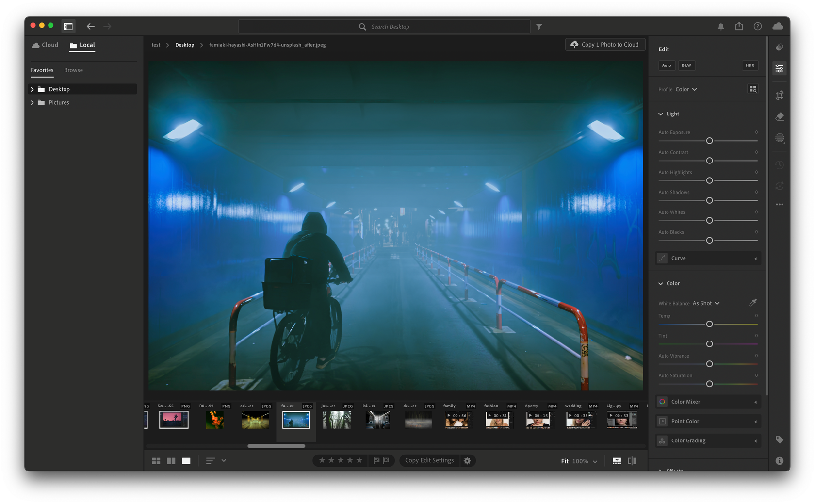Click the Temp slider handle

[x=709, y=324]
